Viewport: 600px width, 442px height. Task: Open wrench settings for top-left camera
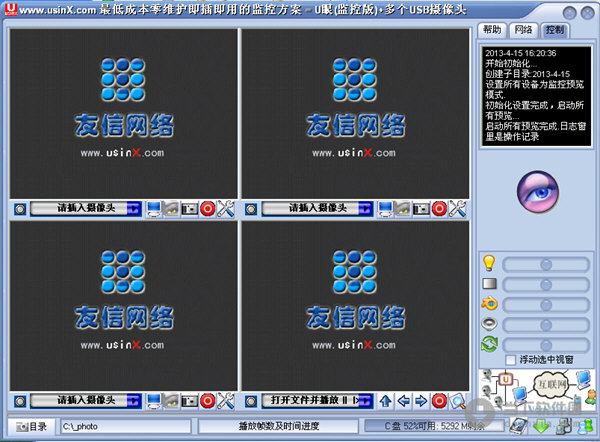[x=226, y=209]
